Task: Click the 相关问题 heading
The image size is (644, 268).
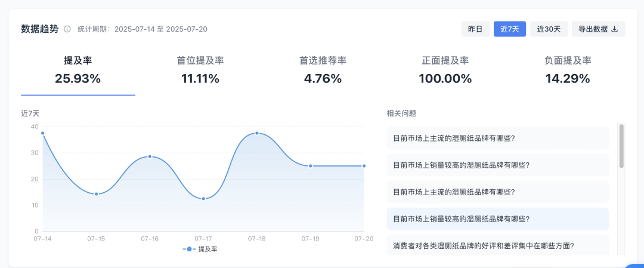Action: coord(401,113)
